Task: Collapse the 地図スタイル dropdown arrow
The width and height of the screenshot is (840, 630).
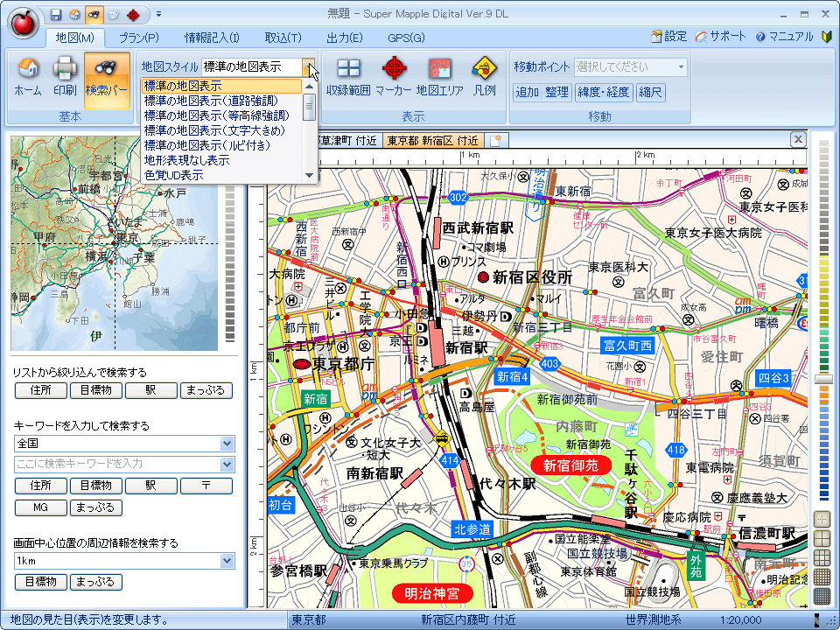Action: [x=309, y=67]
